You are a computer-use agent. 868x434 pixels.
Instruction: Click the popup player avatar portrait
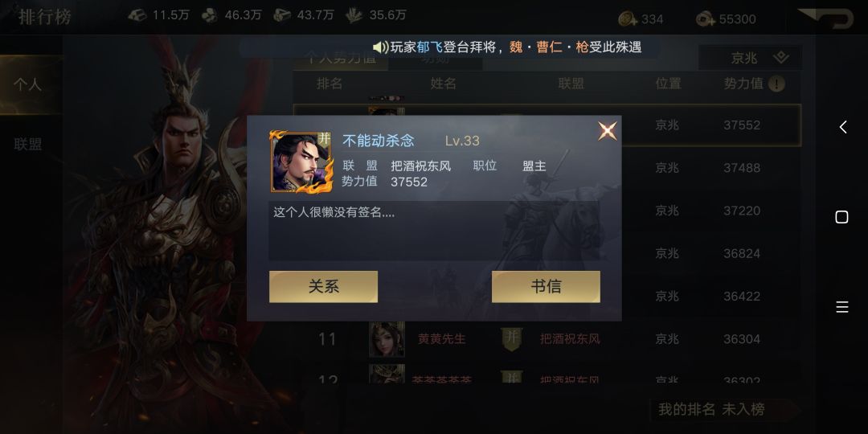[301, 161]
